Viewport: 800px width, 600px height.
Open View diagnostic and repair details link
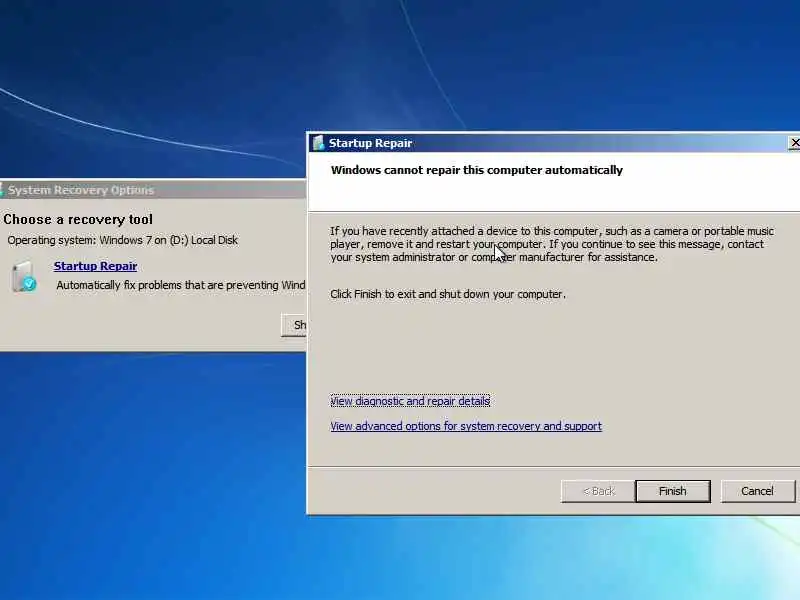pyautogui.click(x=410, y=401)
